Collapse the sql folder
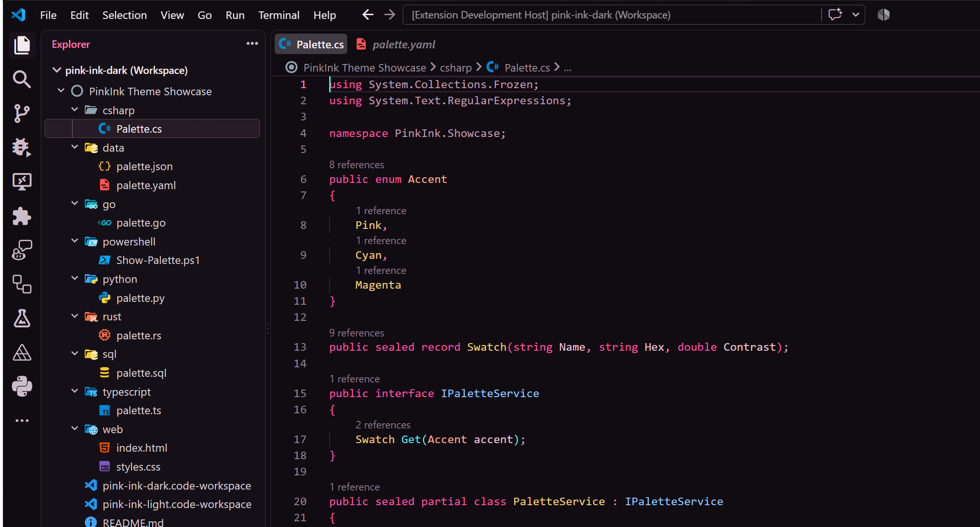The height and width of the screenshot is (527, 980). click(74, 354)
